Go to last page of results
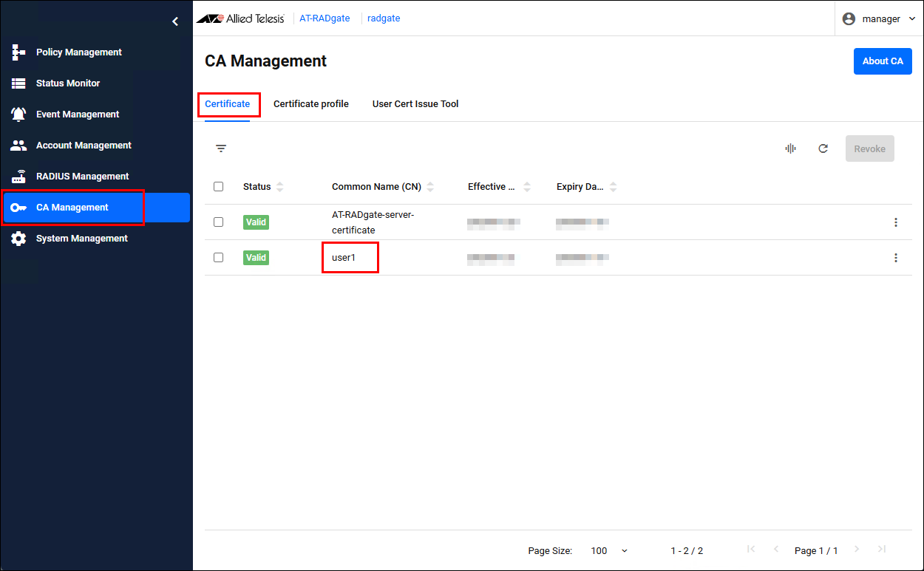The width and height of the screenshot is (924, 571). point(881,549)
